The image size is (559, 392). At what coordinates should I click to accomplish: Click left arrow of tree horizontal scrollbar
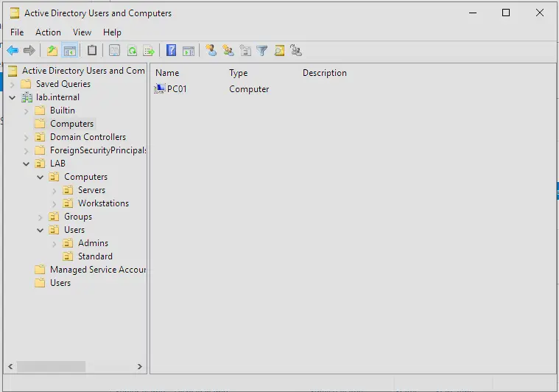click(x=10, y=366)
